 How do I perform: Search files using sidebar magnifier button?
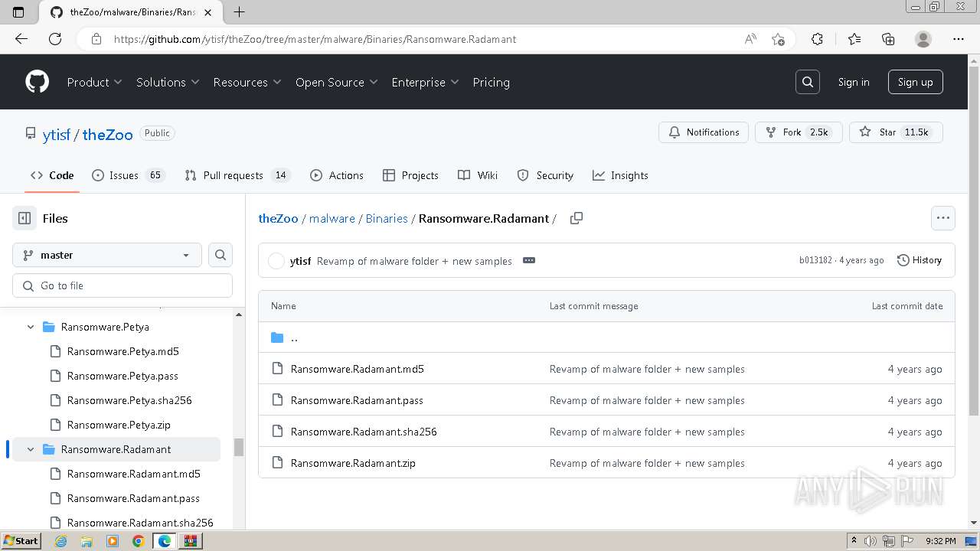click(220, 255)
